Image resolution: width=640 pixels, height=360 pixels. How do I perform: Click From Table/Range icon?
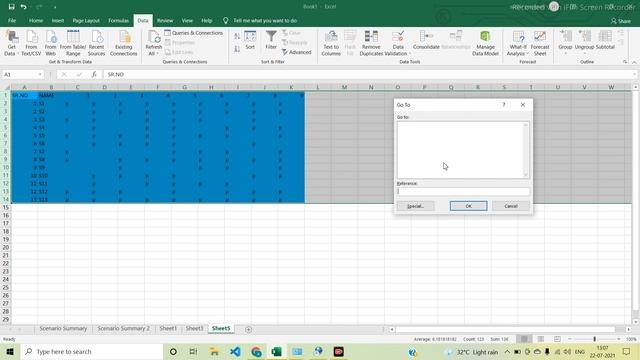tap(73, 43)
